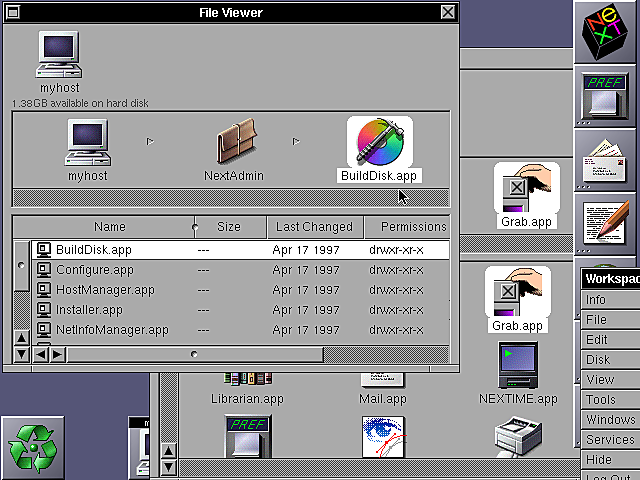The width and height of the screenshot is (640, 480).
Task: Open Mail.app in background window
Action: tap(382, 380)
